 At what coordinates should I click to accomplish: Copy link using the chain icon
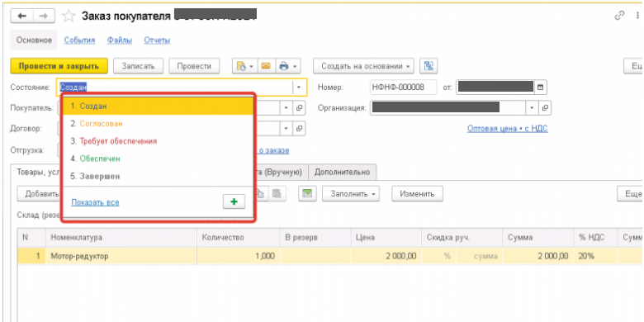(619, 16)
